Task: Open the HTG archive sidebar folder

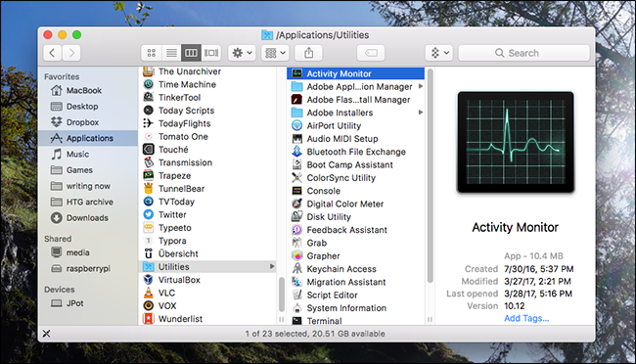Action: click(90, 202)
